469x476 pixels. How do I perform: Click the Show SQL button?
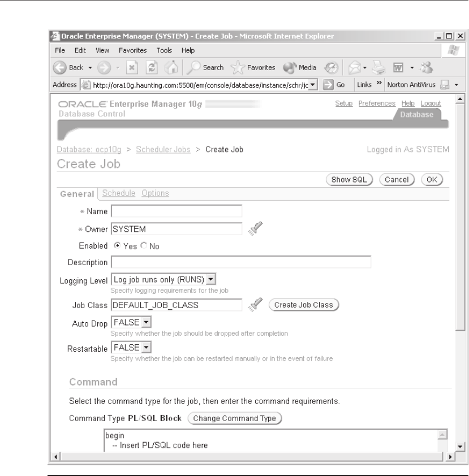[x=349, y=180]
